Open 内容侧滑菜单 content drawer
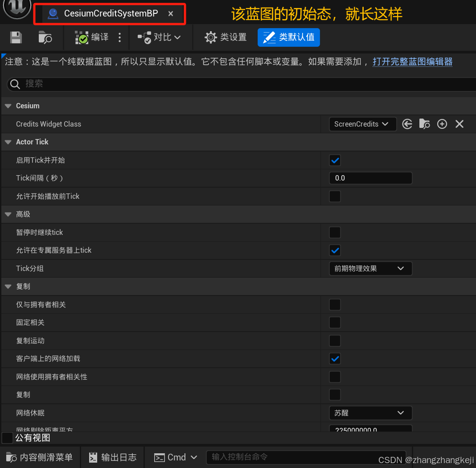This screenshot has width=476, height=468. pyautogui.click(x=40, y=457)
